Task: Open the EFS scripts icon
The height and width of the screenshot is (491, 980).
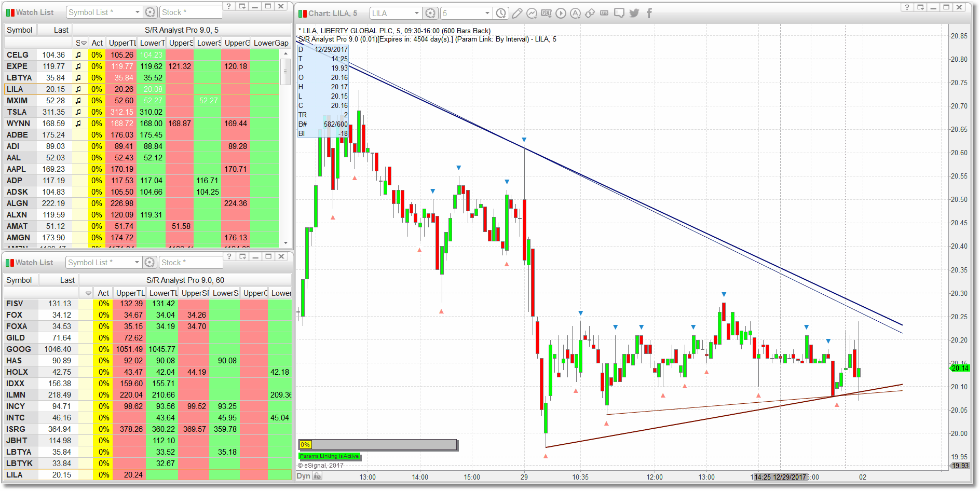Action: (x=604, y=13)
